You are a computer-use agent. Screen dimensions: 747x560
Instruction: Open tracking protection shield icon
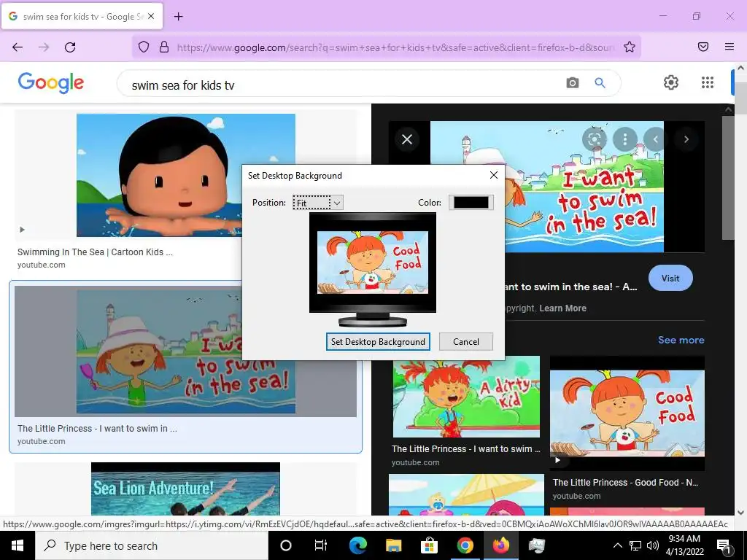(144, 47)
